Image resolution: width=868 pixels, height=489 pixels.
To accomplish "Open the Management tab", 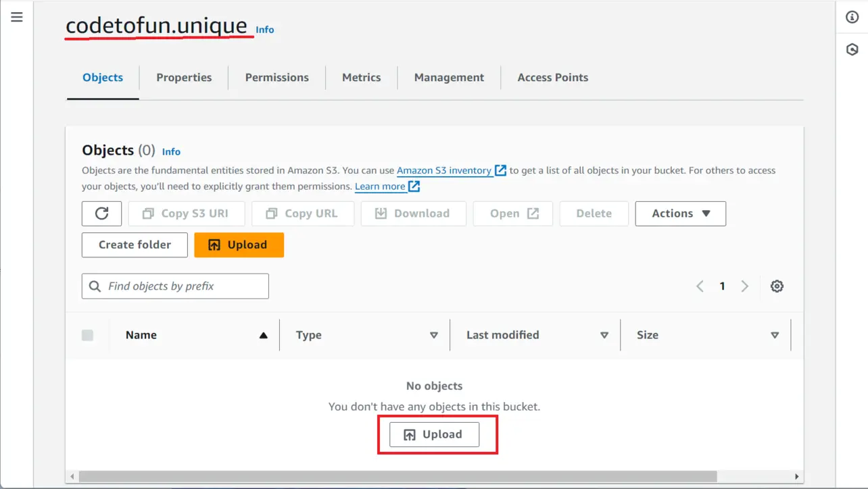I will coord(449,78).
